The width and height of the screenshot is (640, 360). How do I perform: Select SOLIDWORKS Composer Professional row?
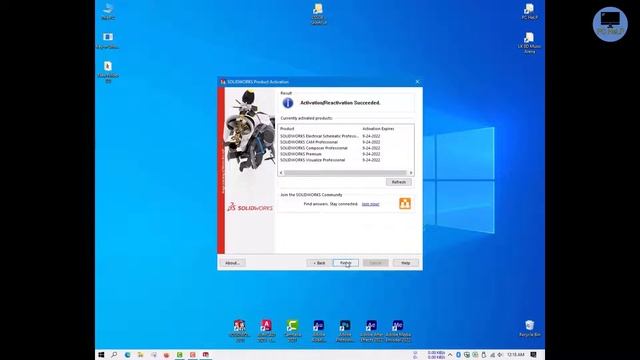pos(345,148)
